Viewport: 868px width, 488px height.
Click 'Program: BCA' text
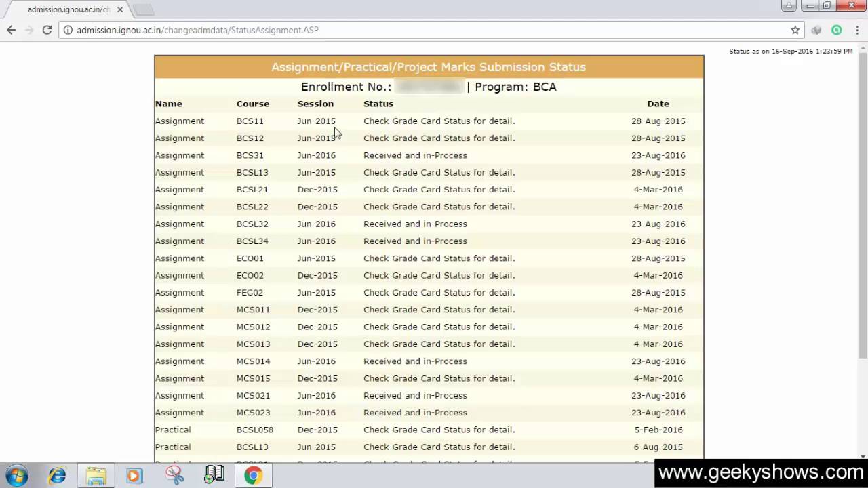[x=515, y=87]
